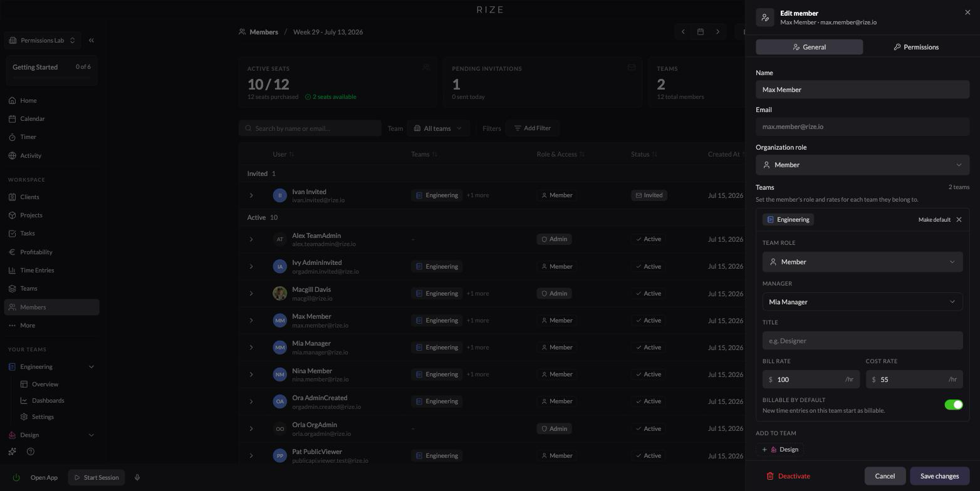The width and height of the screenshot is (980, 491).
Task: Collapse the Engineering team in sidebar
Action: 91,367
